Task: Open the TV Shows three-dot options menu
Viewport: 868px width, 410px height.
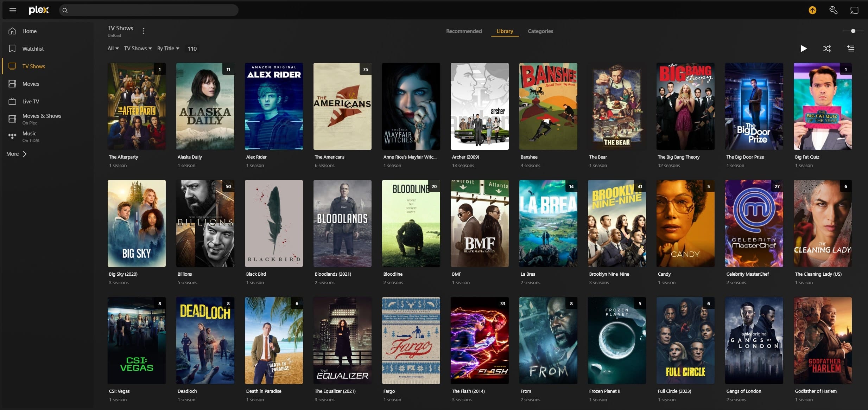Action: (144, 31)
